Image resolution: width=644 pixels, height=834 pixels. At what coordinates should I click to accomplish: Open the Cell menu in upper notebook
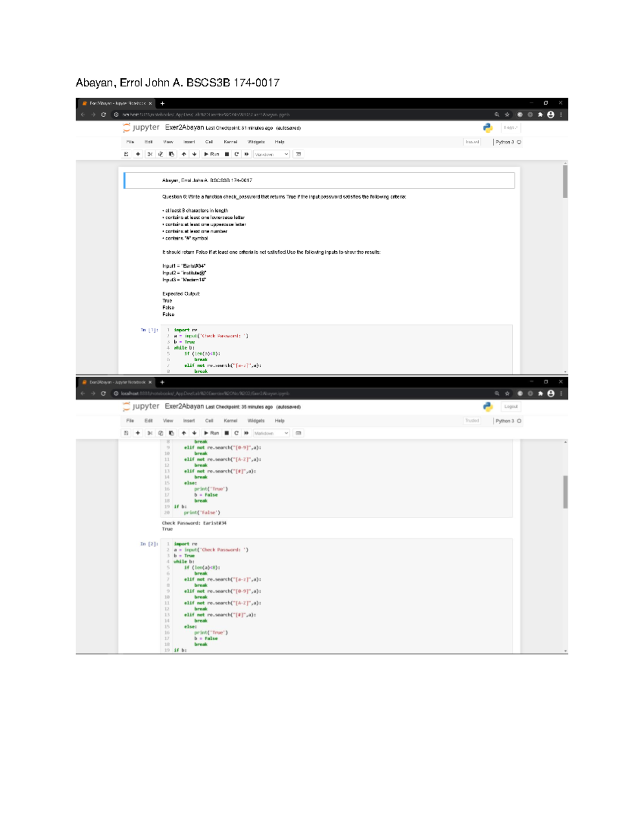coord(209,142)
